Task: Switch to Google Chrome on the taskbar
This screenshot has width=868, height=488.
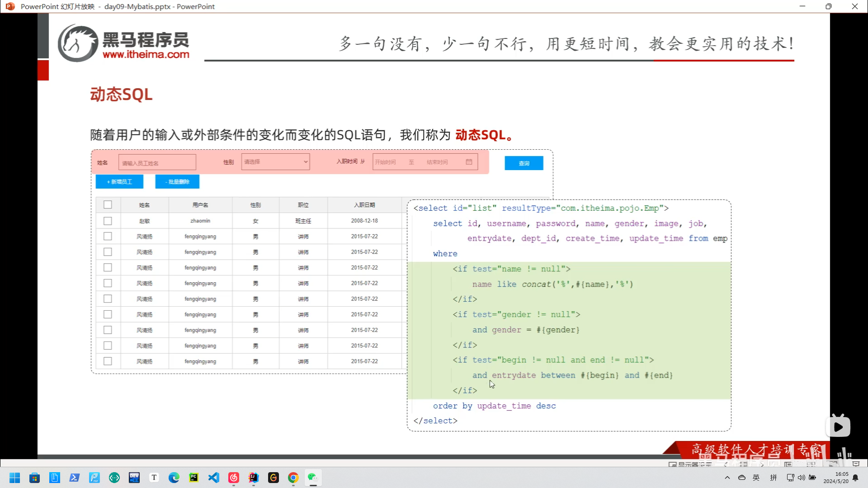Action: [x=293, y=478]
